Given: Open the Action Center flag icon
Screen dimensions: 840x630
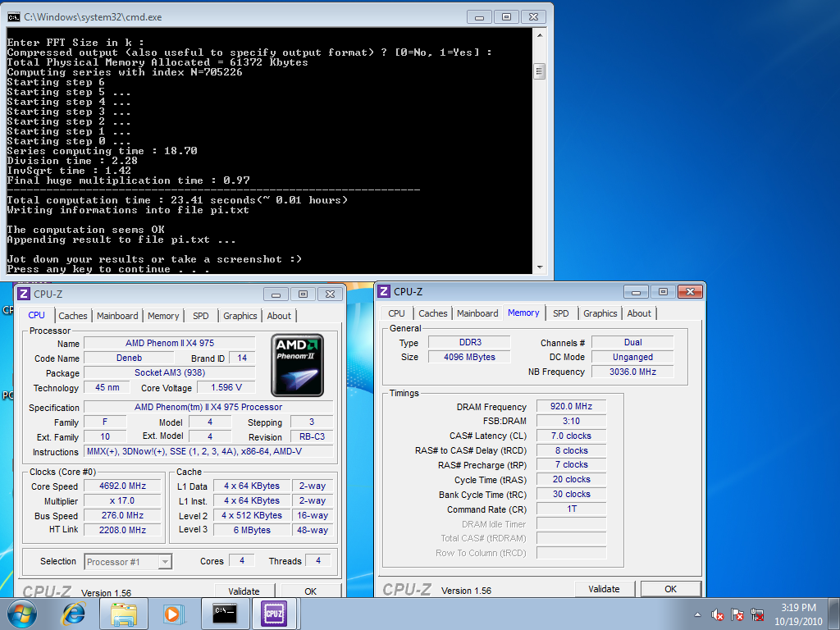Looking at the screenshot, I should pyautogui.click(x=737, y=614).
